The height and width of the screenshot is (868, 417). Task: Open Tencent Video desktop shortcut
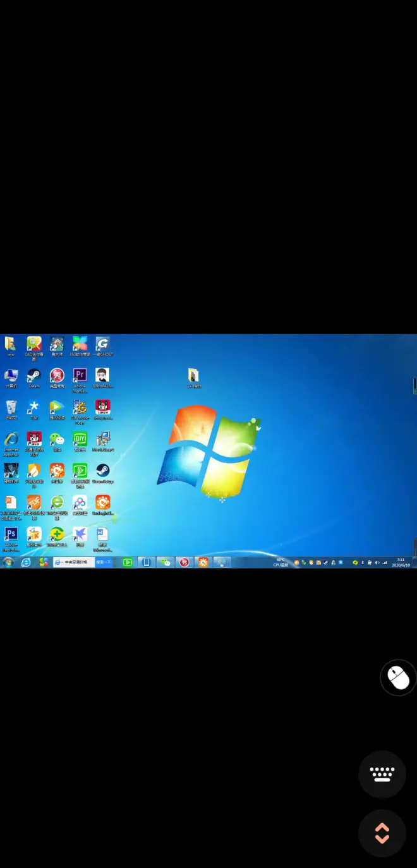57,409
